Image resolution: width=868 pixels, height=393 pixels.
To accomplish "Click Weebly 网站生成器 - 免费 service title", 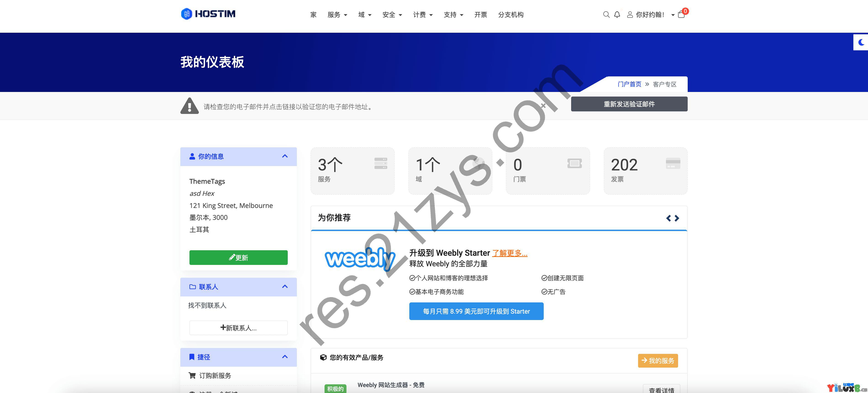I will [x=391, y=385].
